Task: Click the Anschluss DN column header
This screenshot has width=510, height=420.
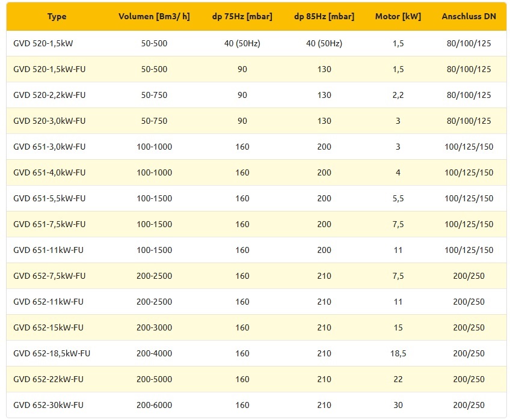Action: coord(469,16)
